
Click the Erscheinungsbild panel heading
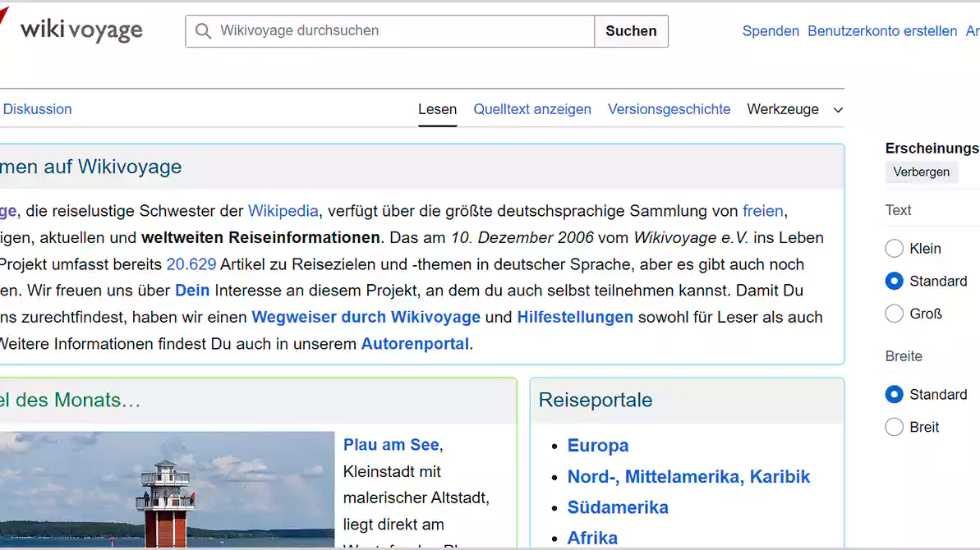tap(932, 149)
